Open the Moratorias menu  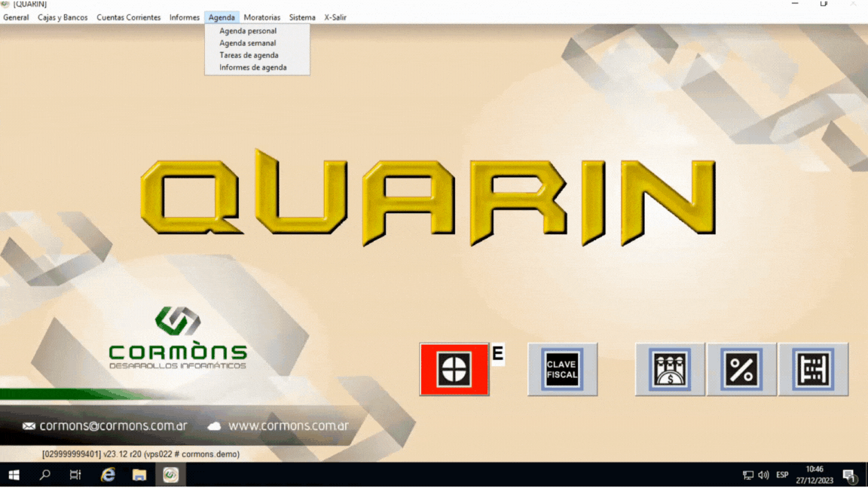[x=262, y=17]
